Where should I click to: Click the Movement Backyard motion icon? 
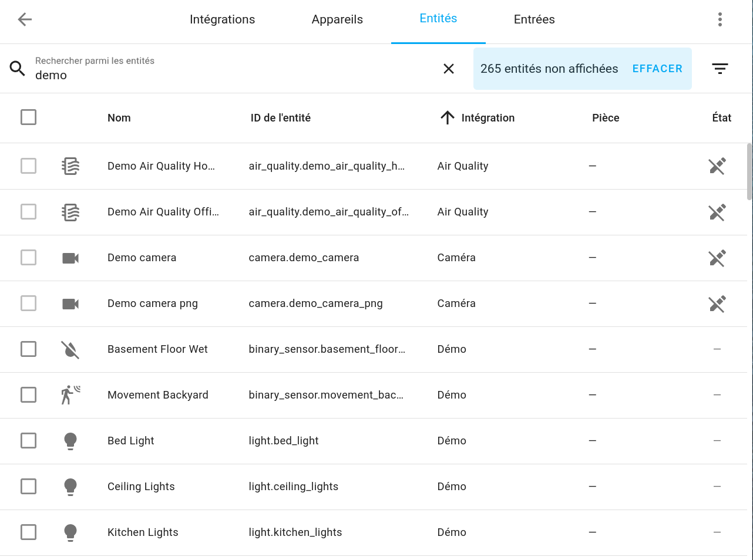pos(70,395)
